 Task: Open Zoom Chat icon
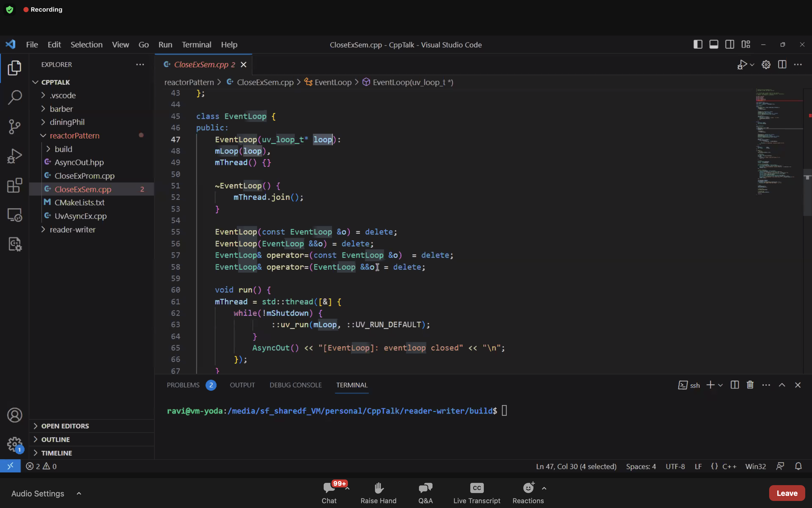tap(329, 493)
